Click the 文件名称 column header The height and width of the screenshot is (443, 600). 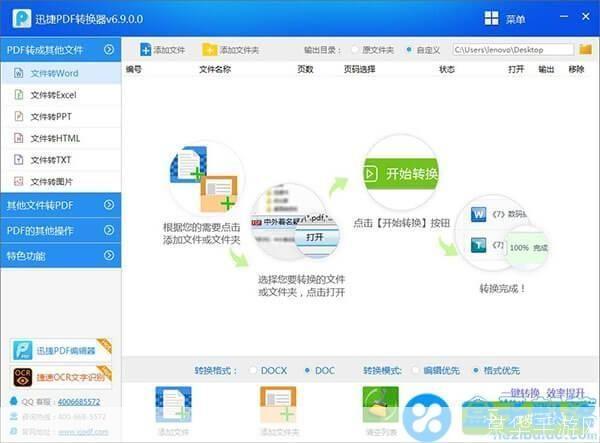pos(215,69)
